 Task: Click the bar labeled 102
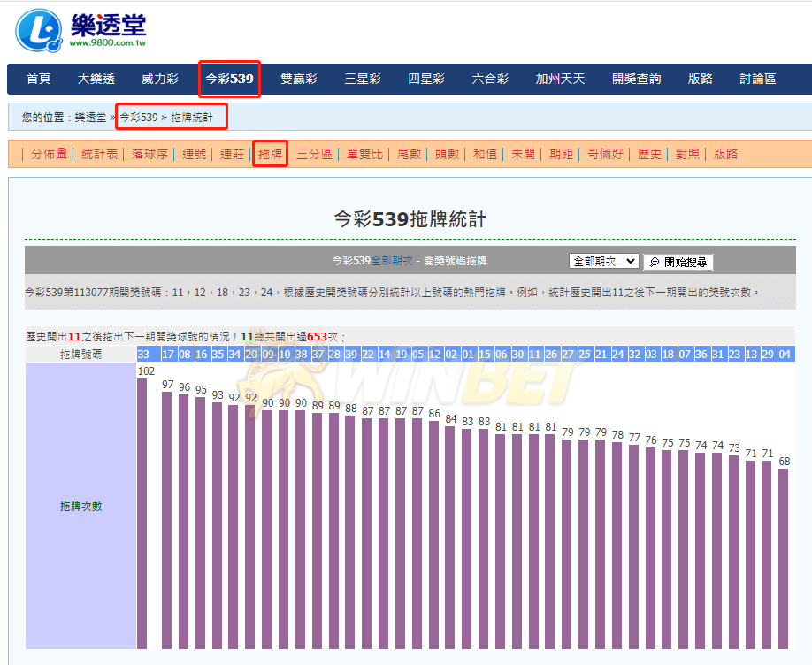[142, 513]
